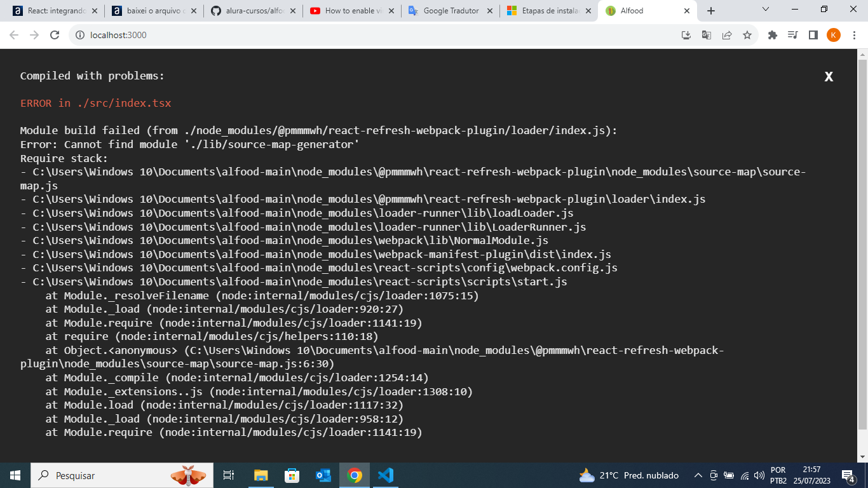Click the loadLoader.js stack path line
The width and height of the screenshot is (868, 488).
[297, 213]
